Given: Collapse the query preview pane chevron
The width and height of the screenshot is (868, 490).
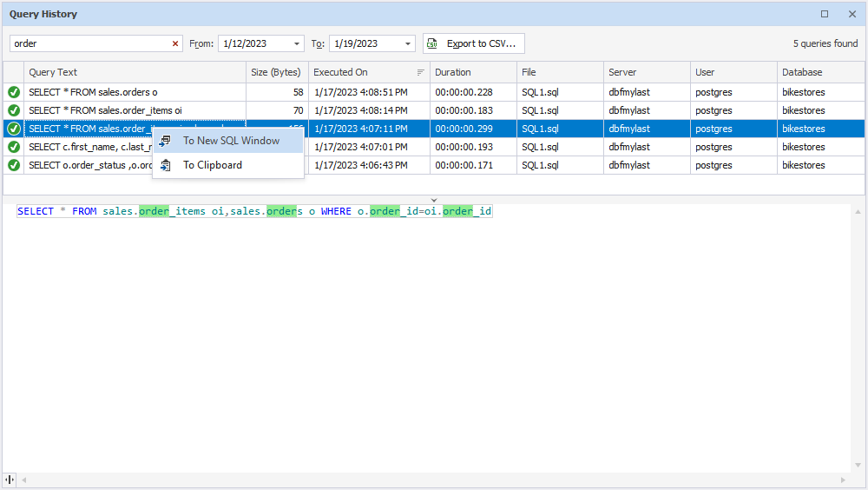Looking at the screenshot, I should [434, 201].
